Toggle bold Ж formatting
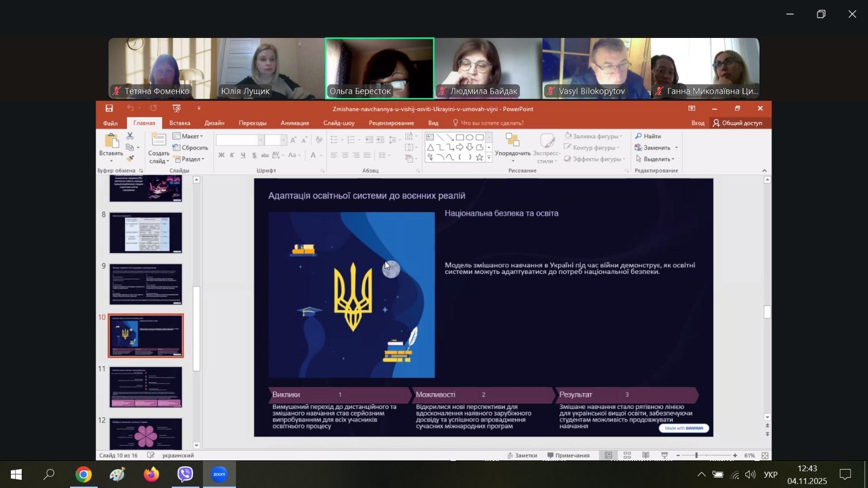The height and width of the screenshot is (488, 868). tap(221, 155)
